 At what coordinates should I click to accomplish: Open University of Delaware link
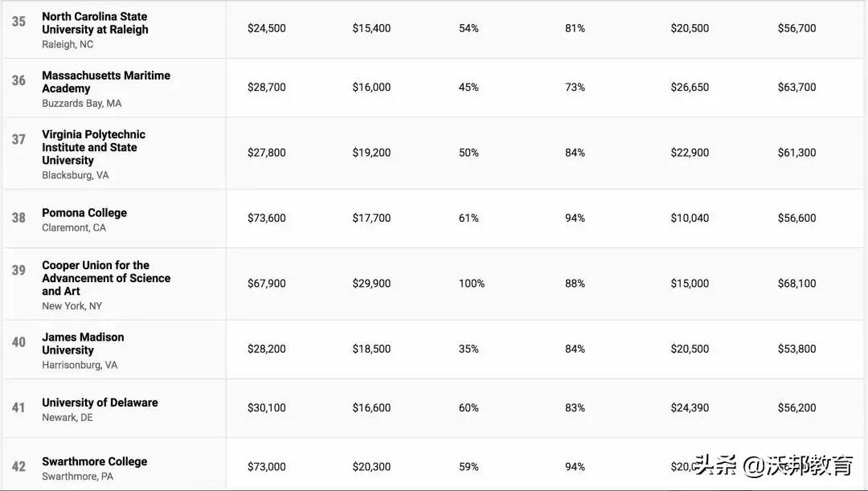[100, 403]
